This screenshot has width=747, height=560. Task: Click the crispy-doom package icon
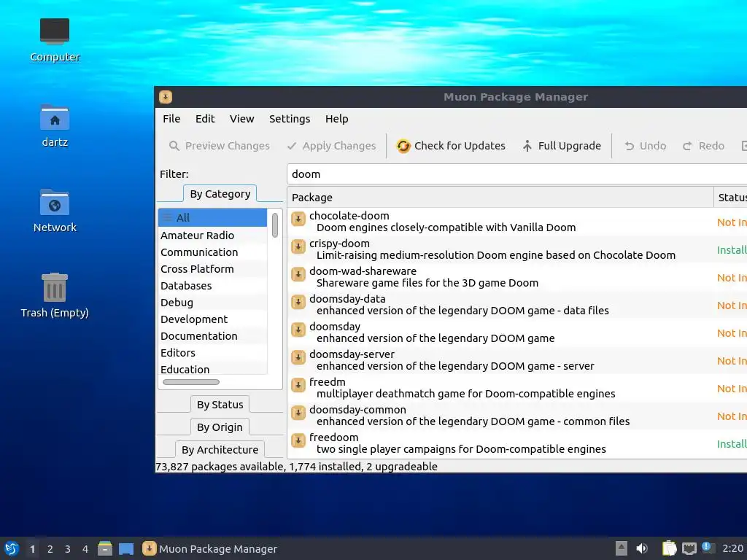pyautogui.click(x=298, y=246)
